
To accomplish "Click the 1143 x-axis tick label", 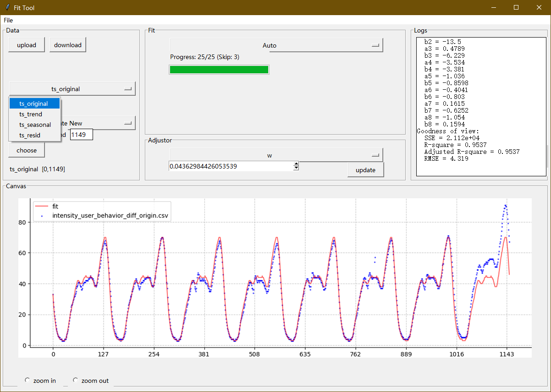I will click(507, 354).
